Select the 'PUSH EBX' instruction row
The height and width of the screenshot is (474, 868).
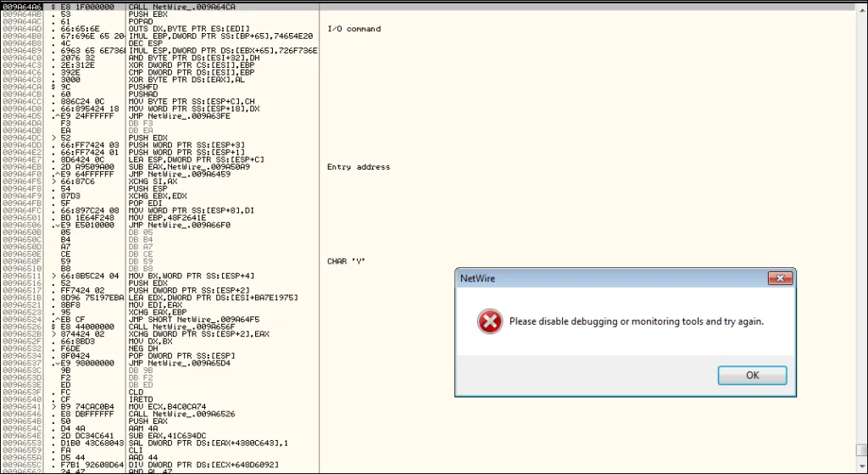point(147,14)
